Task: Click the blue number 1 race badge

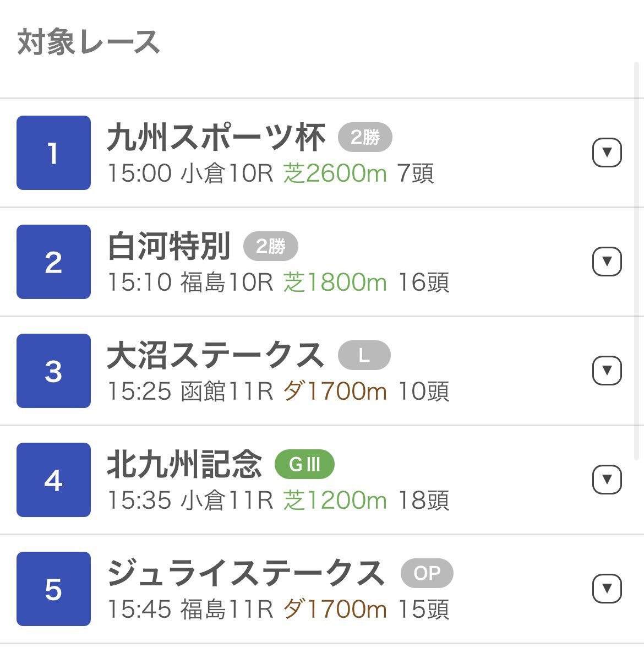Action: click(x=54, y=153)
